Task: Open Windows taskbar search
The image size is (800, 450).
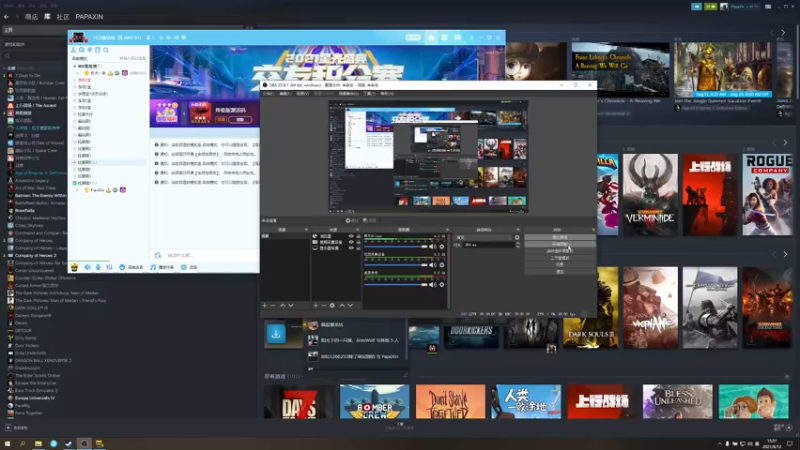Action: (x=22, y=444)
